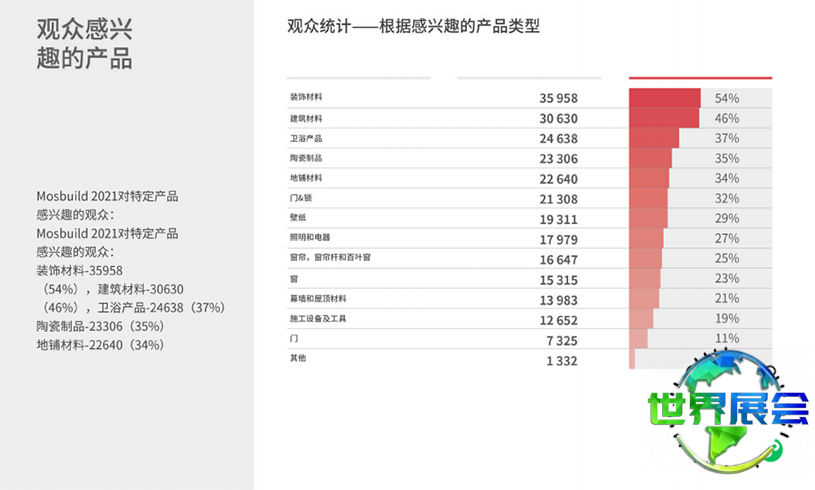Screen dimensions: 815x490
Task: Select the 壁纸 row label
Action: (297, 218)
